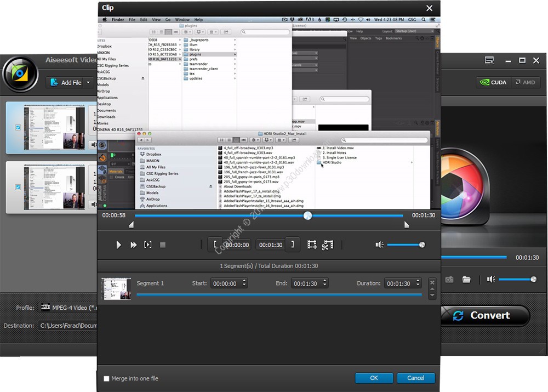Click the Aiseesoft application logo

20,74
